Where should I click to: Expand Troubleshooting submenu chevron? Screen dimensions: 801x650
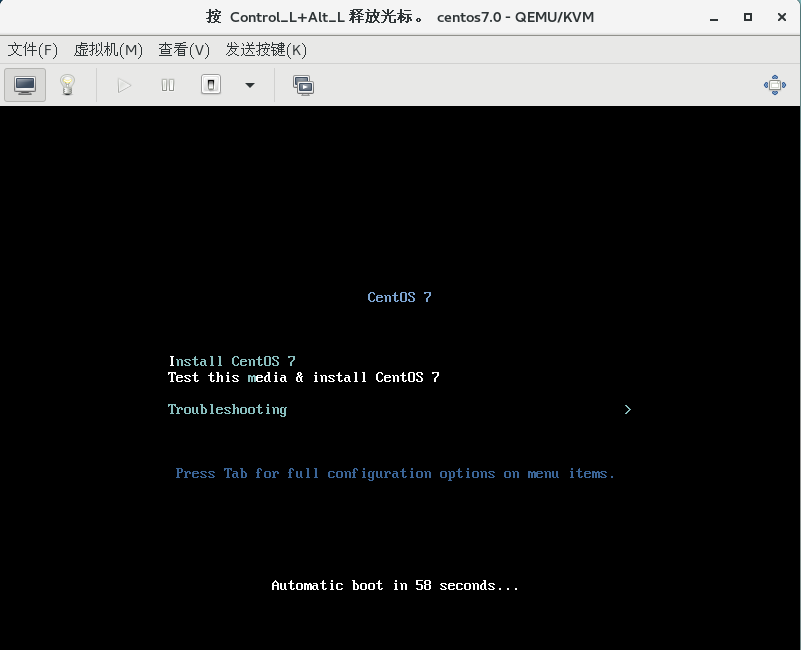coord(628,409)
